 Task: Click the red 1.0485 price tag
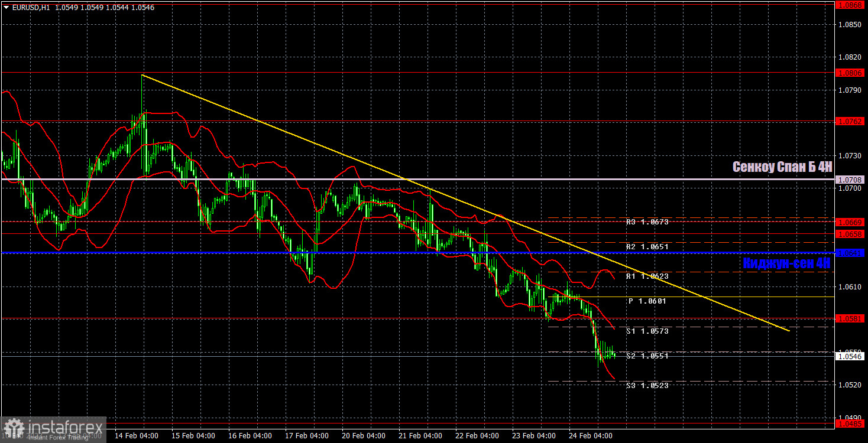pyautogui.click(x=851, y=423)
